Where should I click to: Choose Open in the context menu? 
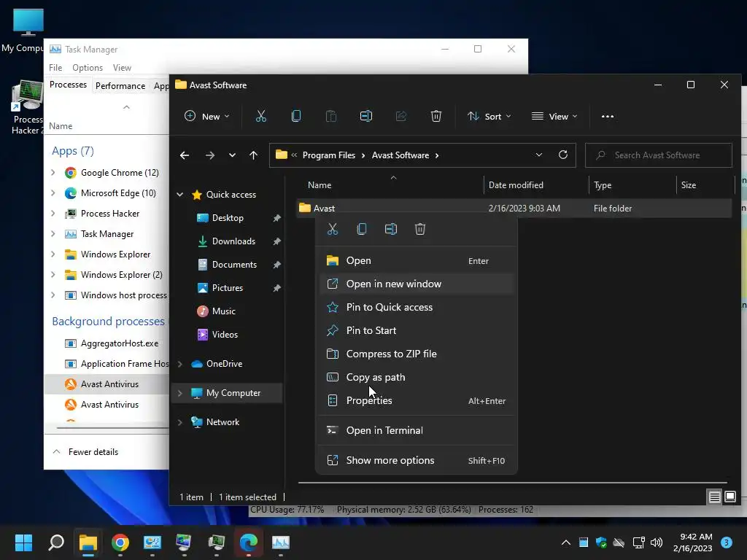coord(416,260)
